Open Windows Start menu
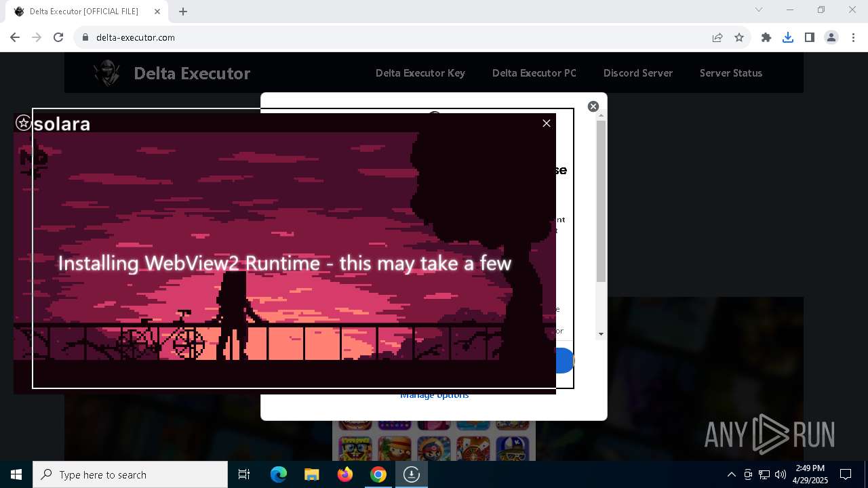 pos(16,474)
